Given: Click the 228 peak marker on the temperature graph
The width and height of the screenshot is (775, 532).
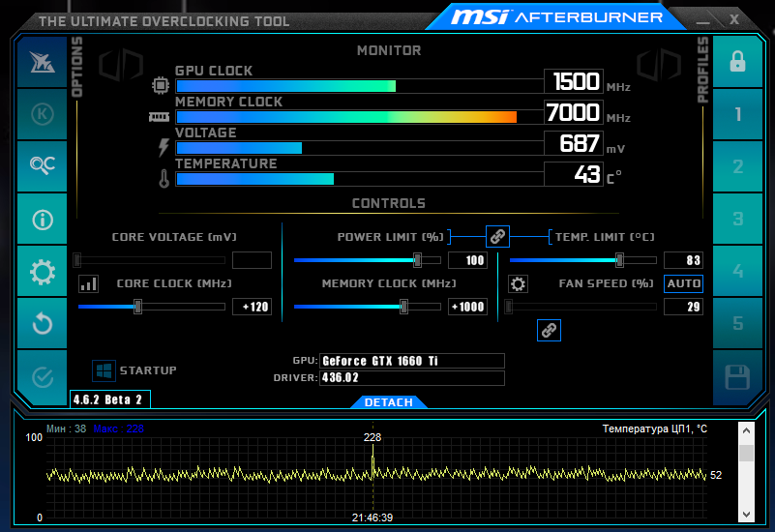Looking at the screenshot, I should pyautogui.click(x=373, y=437).
